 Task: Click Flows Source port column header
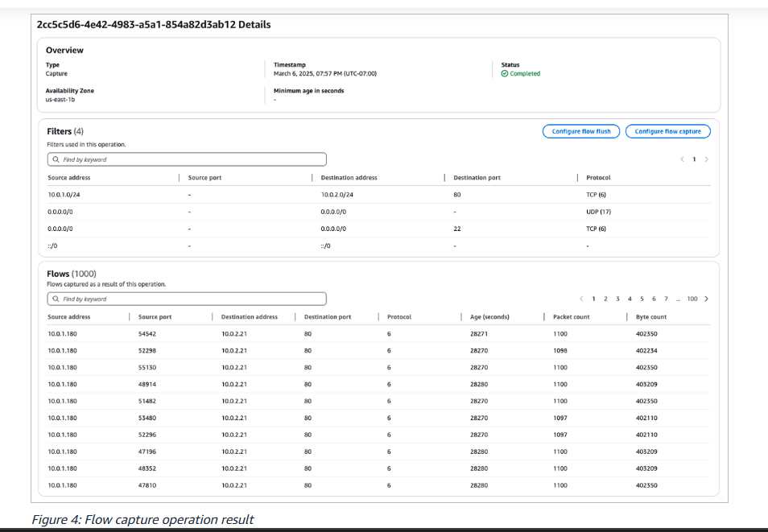click(155, 317)
